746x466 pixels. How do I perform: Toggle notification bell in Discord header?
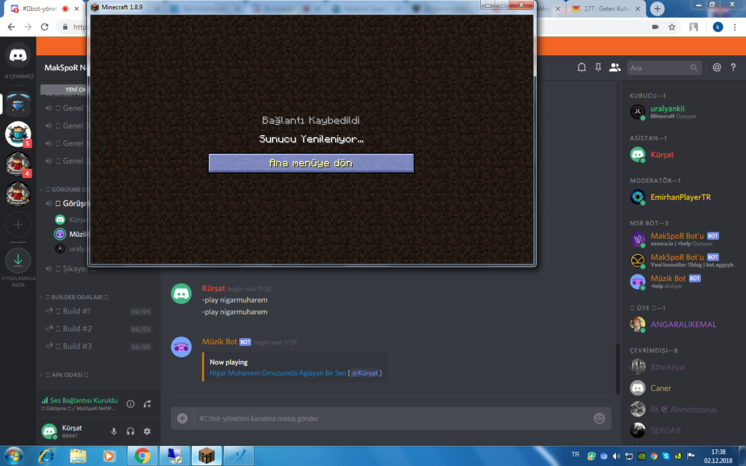(581, 68)
